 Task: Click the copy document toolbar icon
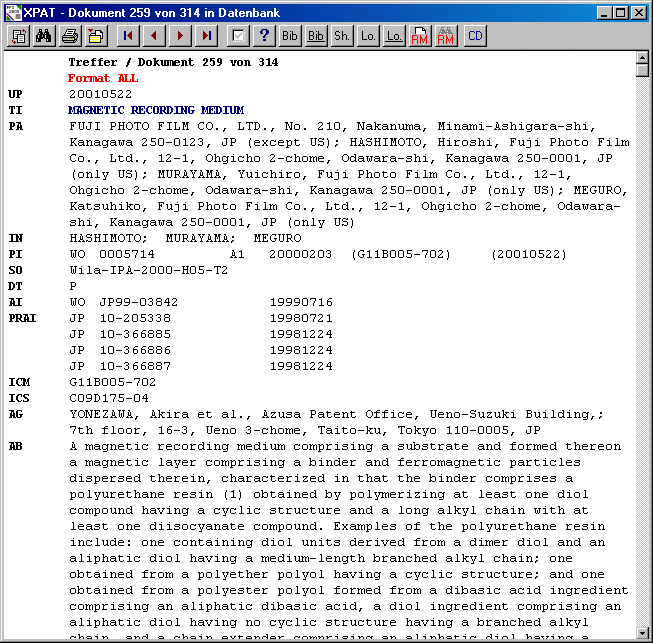tap(19, 37)
